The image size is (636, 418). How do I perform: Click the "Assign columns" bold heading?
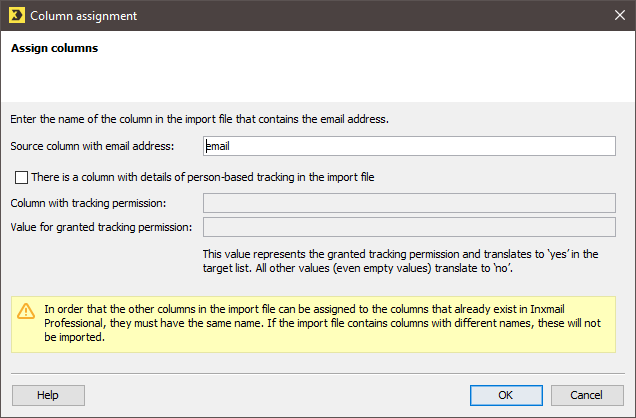pos(54,48)
